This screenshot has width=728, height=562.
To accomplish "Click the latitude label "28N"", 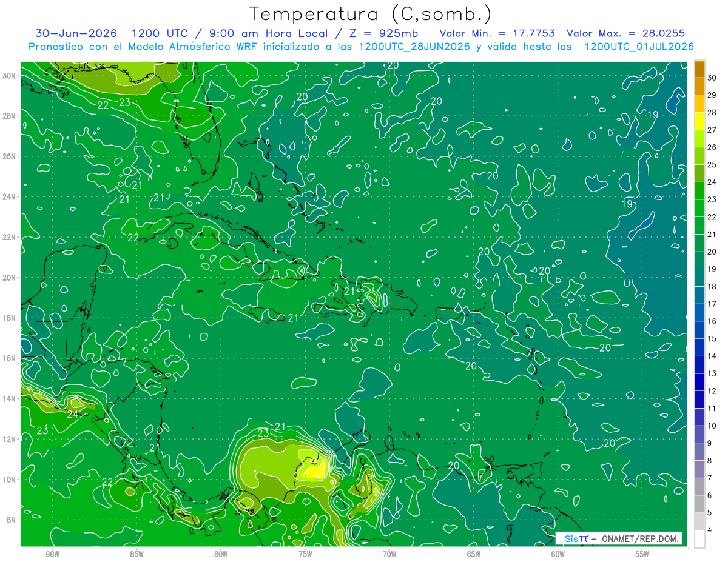I will point(10,116).
